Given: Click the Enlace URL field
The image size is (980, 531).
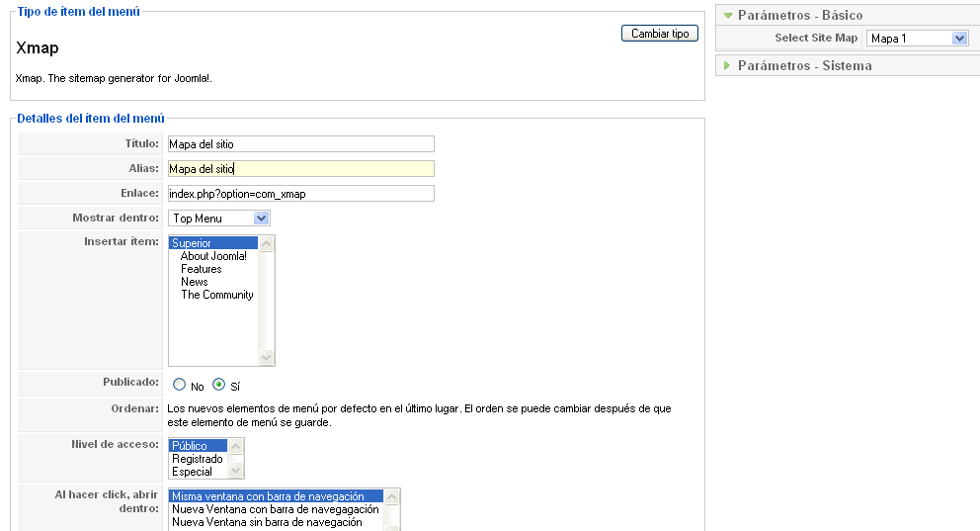Looking at the screenshot, I should point(300,194).
